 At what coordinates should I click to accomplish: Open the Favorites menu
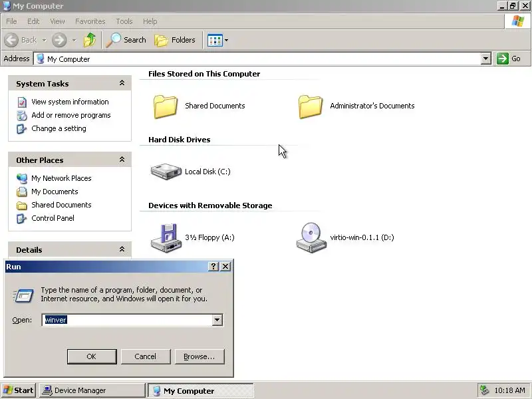pos(90,21)
